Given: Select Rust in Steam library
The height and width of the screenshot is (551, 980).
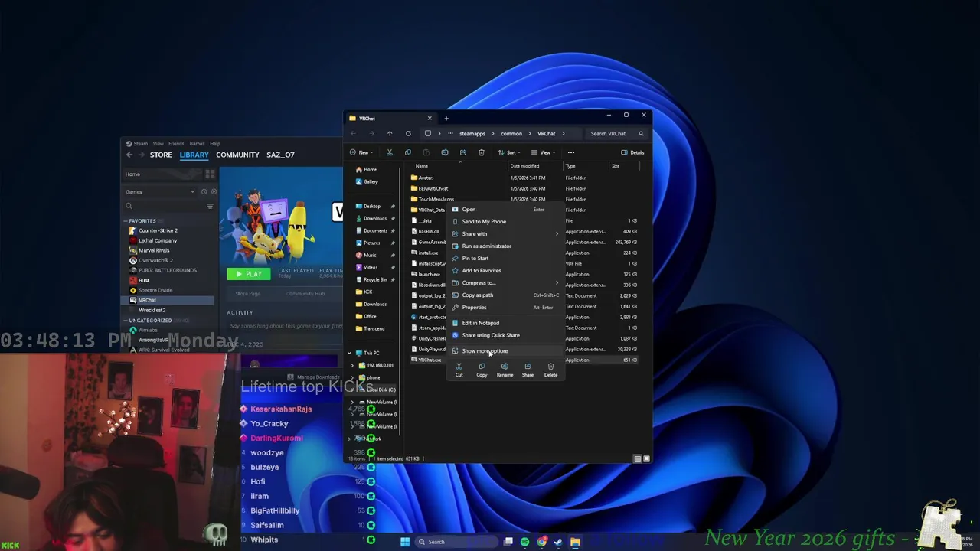Looking at the screenshot, I should [x=144, y=280].
